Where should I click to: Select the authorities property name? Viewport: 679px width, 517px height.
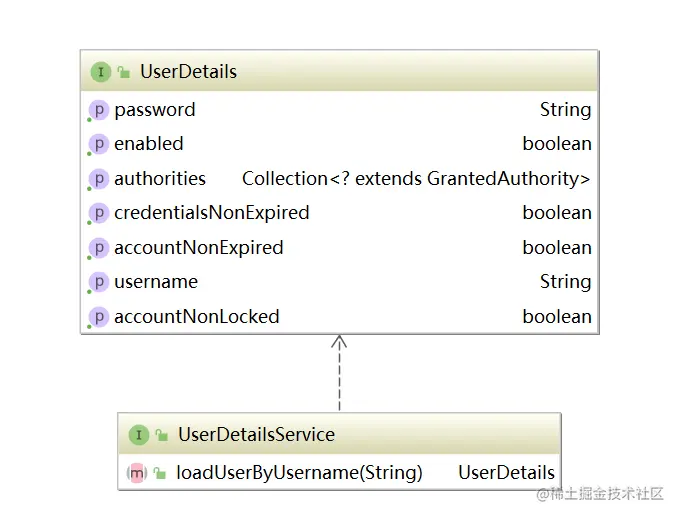[x=160, y=179]
